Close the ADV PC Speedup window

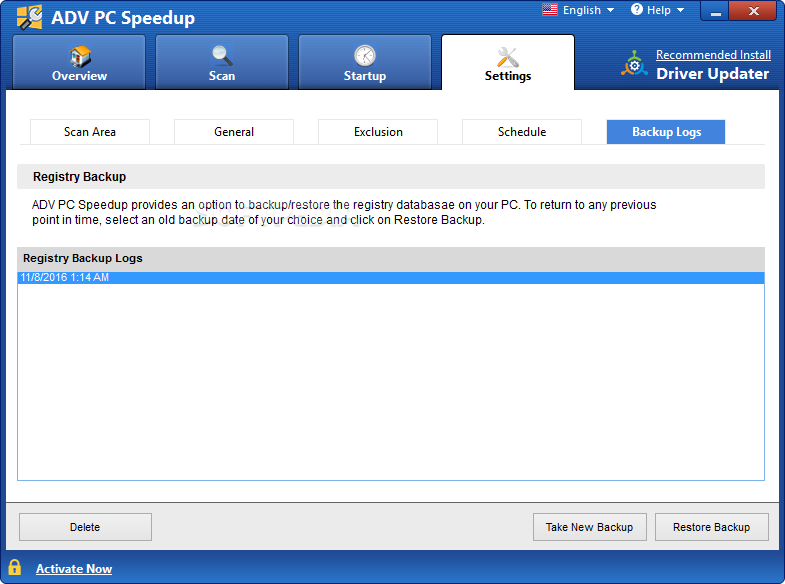pos(753,11)
